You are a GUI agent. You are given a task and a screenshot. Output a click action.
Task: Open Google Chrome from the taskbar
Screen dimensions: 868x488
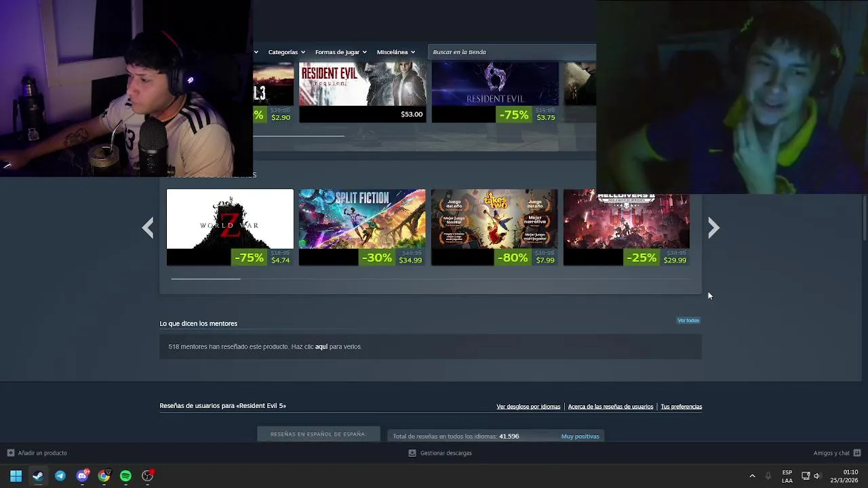click(104, 476)
